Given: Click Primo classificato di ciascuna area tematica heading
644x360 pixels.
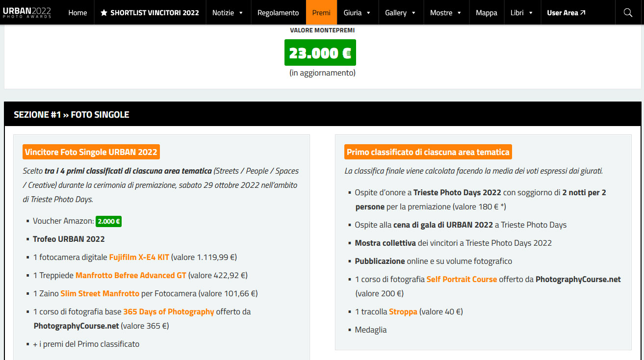Looking at the screenshot, I should [x=428, y=152].
